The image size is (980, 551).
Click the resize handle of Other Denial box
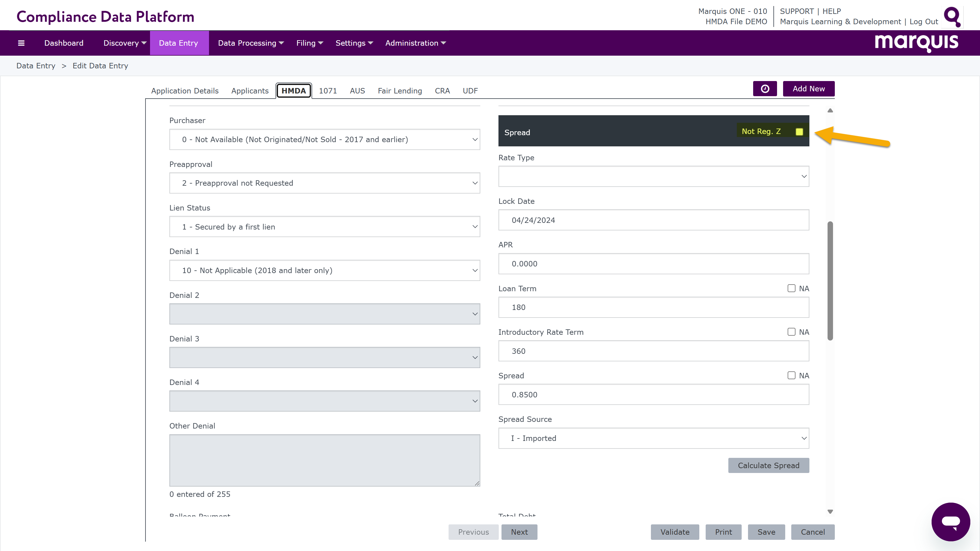click(477, 483)
